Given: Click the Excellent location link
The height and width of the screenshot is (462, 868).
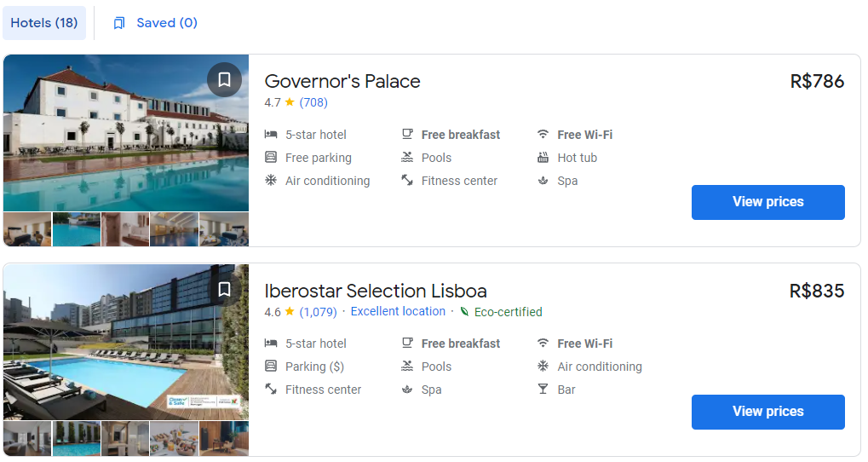Looking at the screenshot, I should coord(398,312).
